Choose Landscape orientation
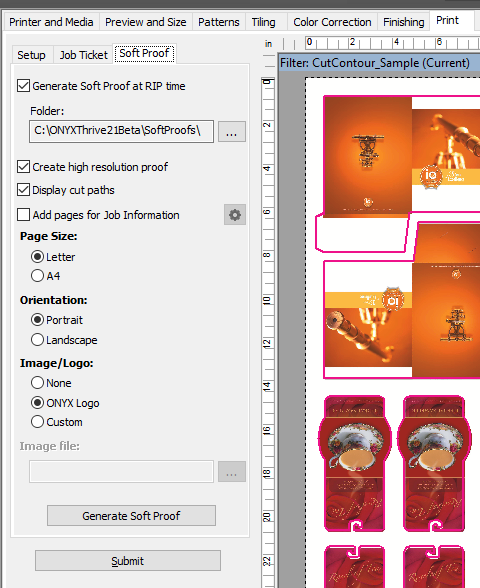This screenshot has height=588, width=480. (37, 340)
